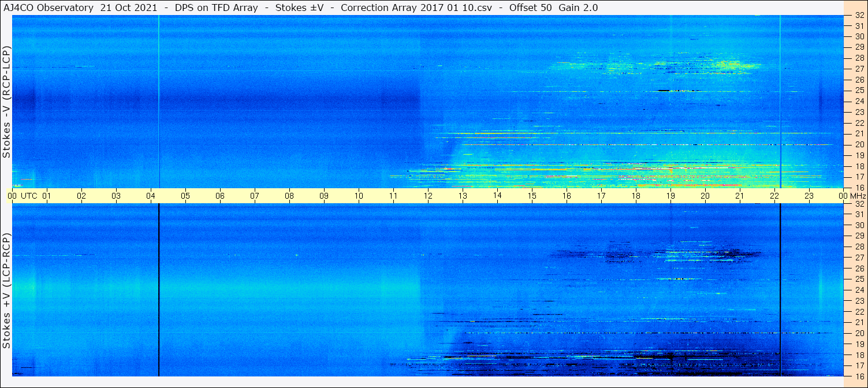This screenshot has height=388, width=868.
Task: Select the 01 hour tick on time axis
Action: [47, 196]
